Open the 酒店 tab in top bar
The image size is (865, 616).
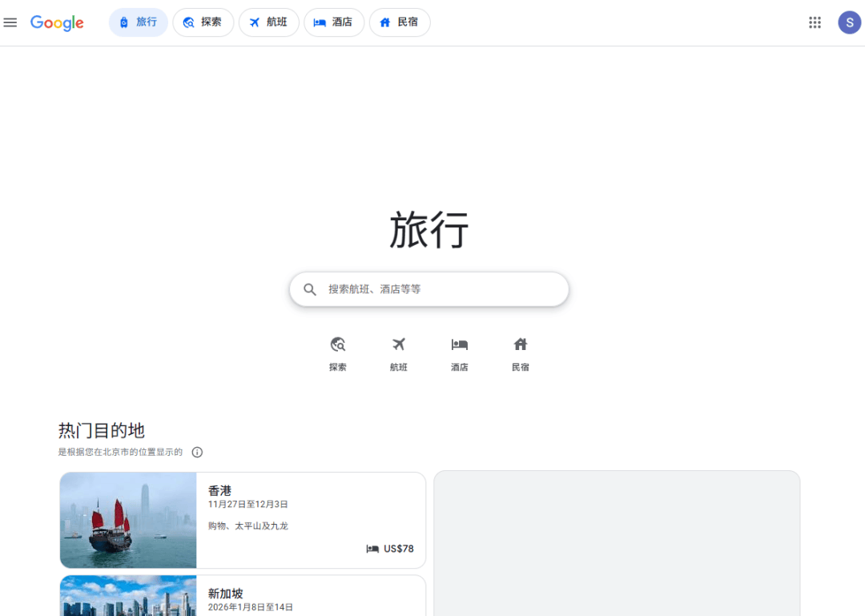point(333,22)
